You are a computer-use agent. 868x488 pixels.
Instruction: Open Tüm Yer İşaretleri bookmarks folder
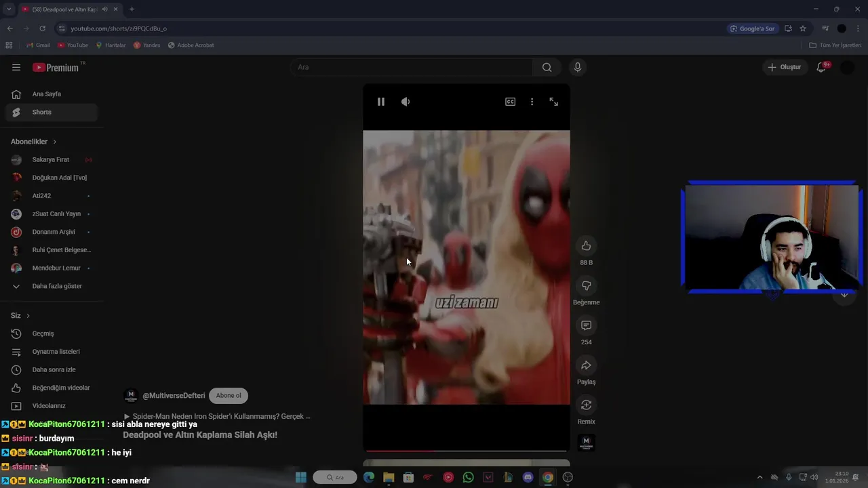pyautogui.click(x=835, y=45)
